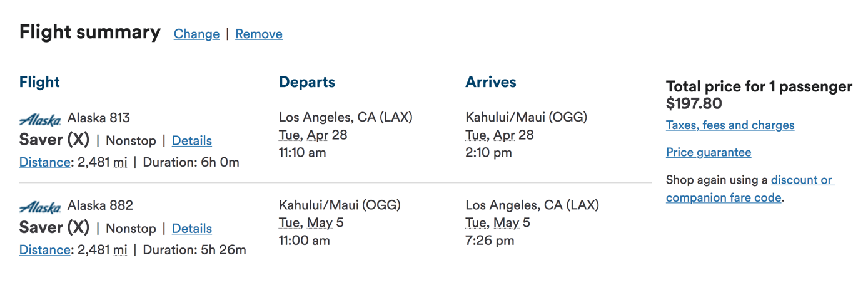The image size is (868, 290).
Task: Click Tue, May 5 arrival date abbreviation
Action: (x=498, y=222)
